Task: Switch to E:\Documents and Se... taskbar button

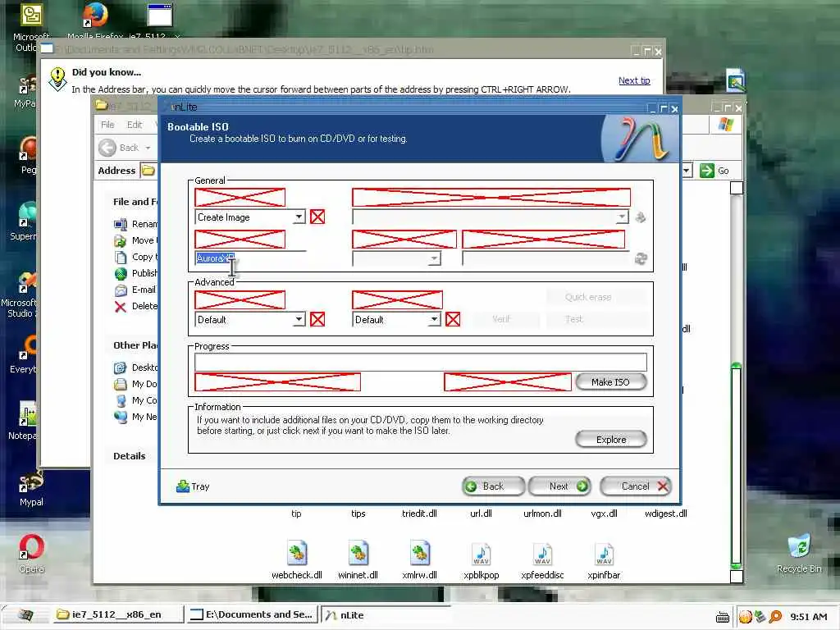Action: (x=252, y=615)
